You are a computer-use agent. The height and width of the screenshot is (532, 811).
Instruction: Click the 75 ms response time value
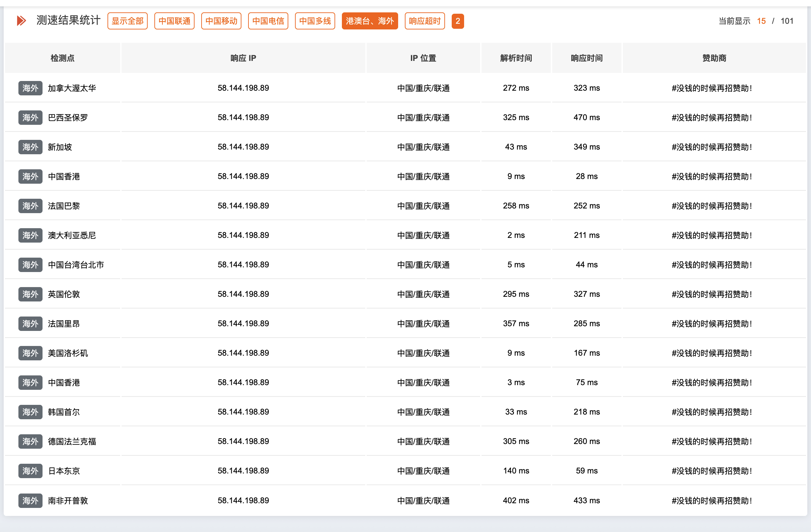(x=587, y=382)
